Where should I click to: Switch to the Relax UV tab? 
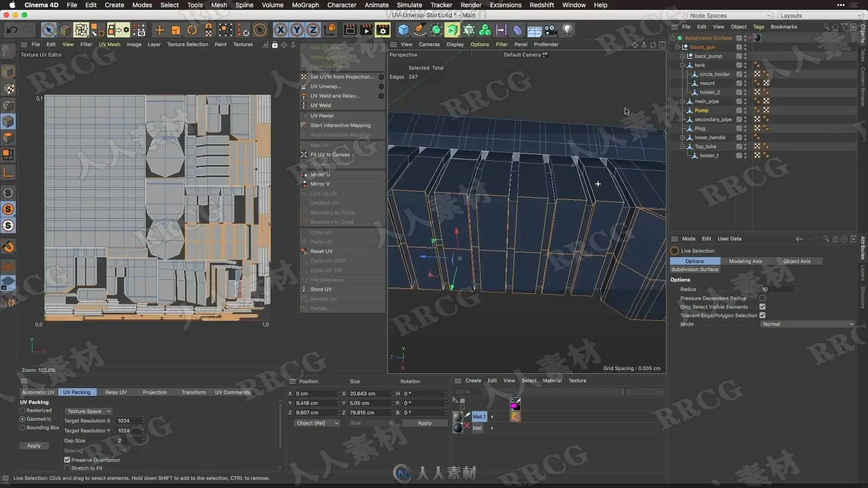(x=116, y=392)
